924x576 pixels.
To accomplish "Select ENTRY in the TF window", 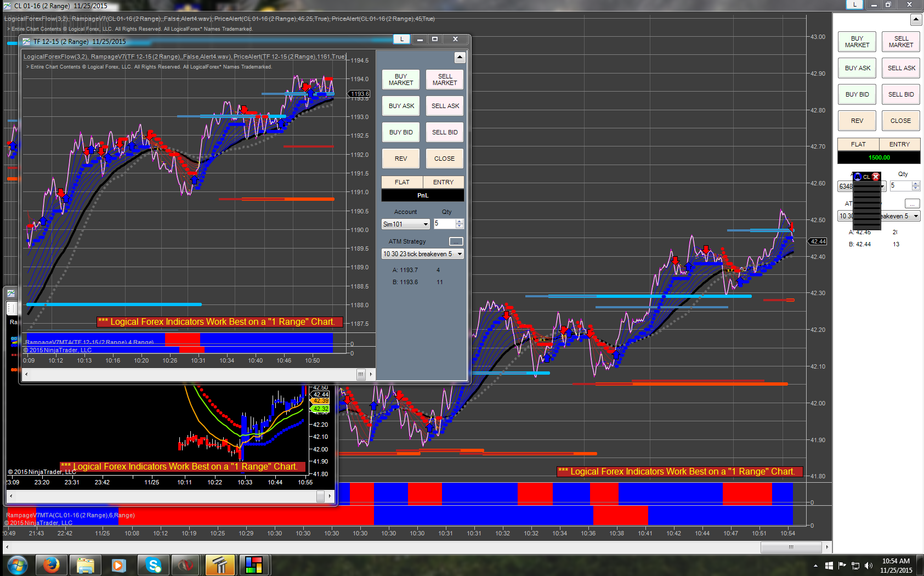I will [444, 182].
